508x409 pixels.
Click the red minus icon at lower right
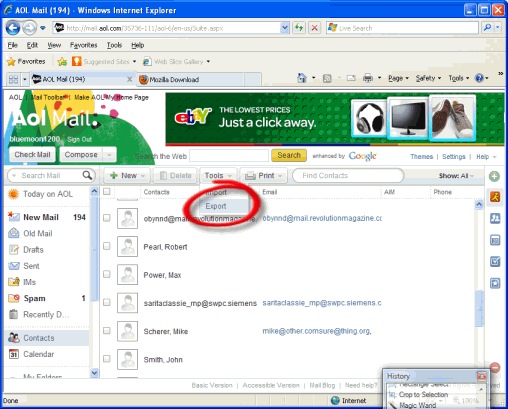point(495,368)
